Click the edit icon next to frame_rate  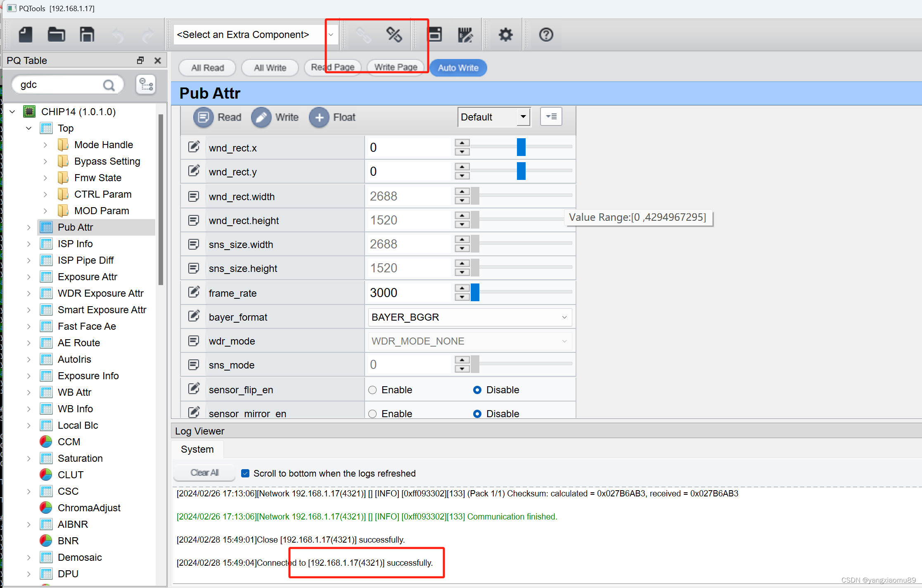click(194, 293)
